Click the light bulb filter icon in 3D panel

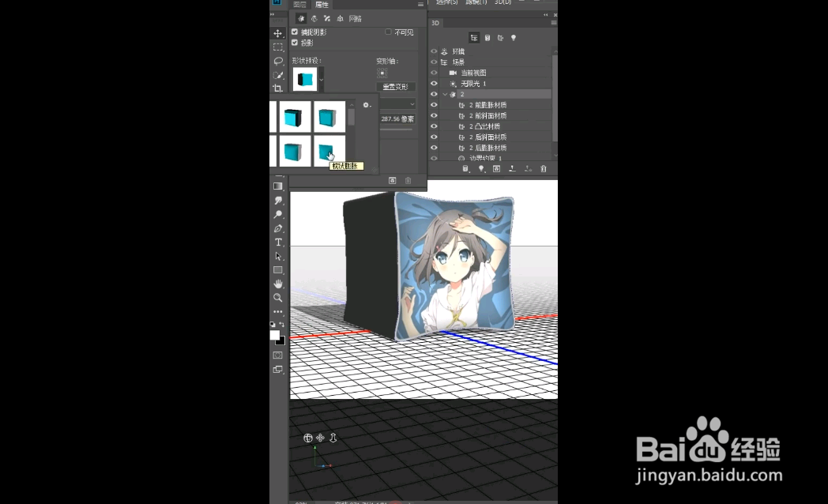(514, 37)
